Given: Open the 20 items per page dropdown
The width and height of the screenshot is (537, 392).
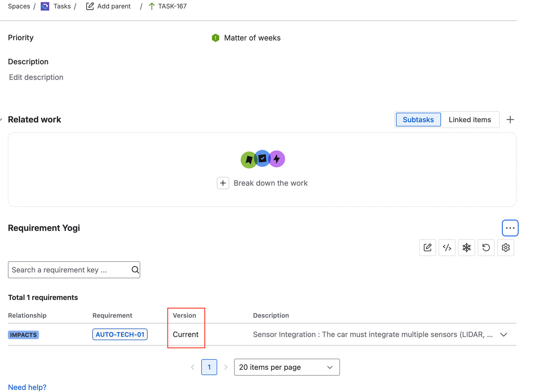Looking at the screenshot, I should pos(286,367).
